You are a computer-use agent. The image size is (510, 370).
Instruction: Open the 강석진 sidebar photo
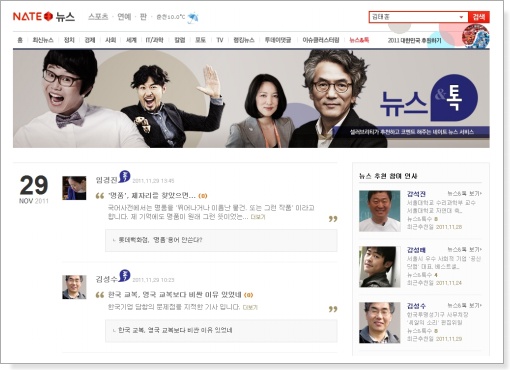tap(380, 211)
